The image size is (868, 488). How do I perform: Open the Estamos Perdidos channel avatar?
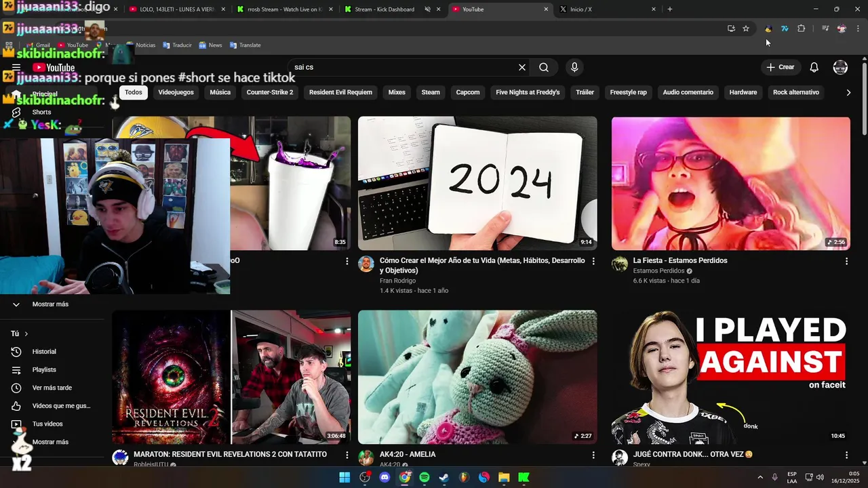[x=620, y=264]
